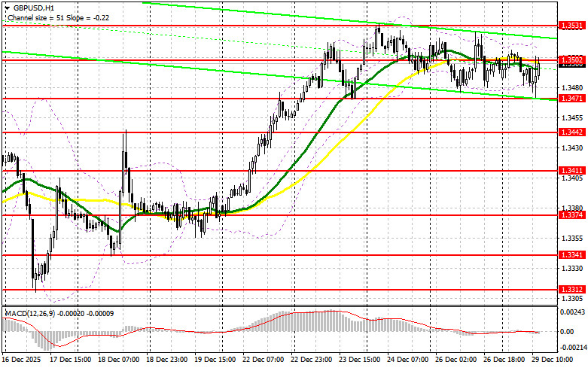Select the 1.3502 red price level label

pos(571,59)
